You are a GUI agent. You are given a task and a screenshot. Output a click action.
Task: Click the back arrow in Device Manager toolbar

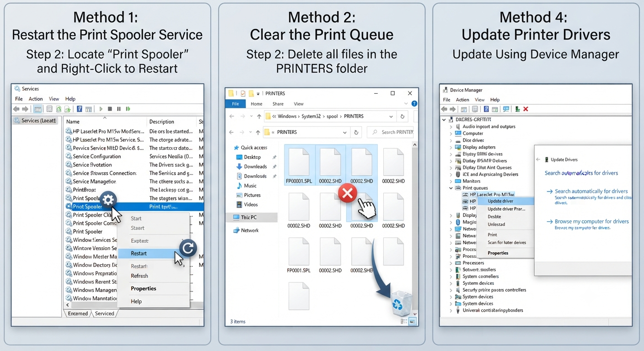pos(445,109)
